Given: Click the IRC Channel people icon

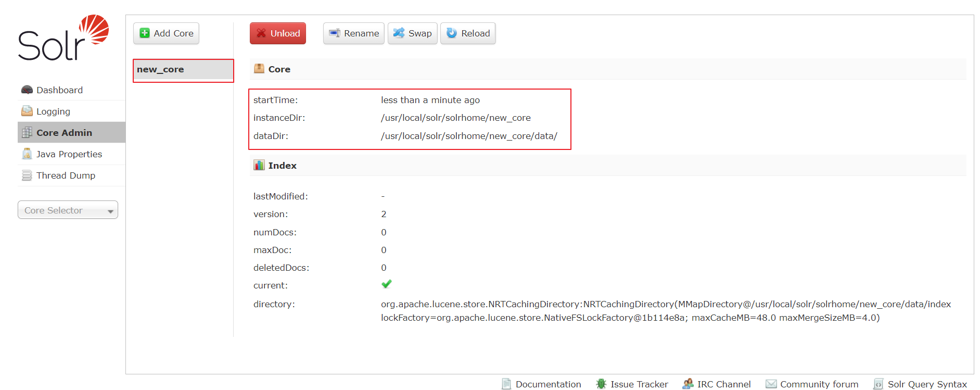Looking at the screenshot, I should coord(688,384).
